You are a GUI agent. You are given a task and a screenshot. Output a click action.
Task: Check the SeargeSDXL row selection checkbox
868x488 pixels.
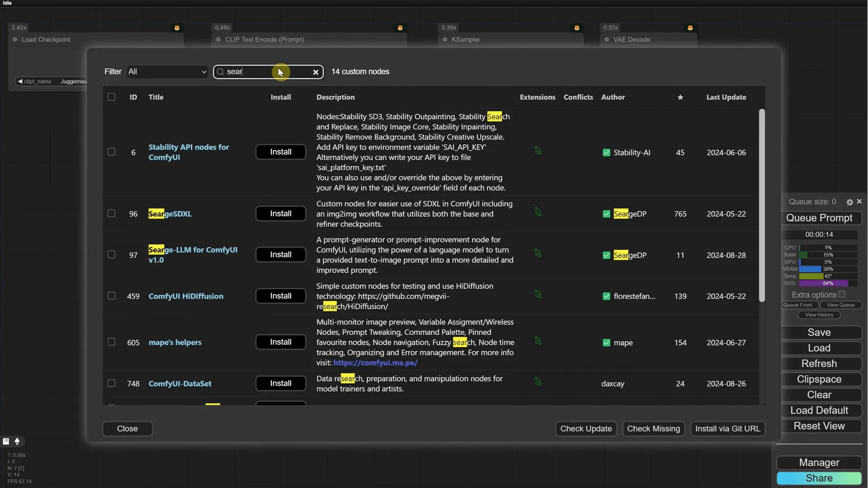coord(111,213)
